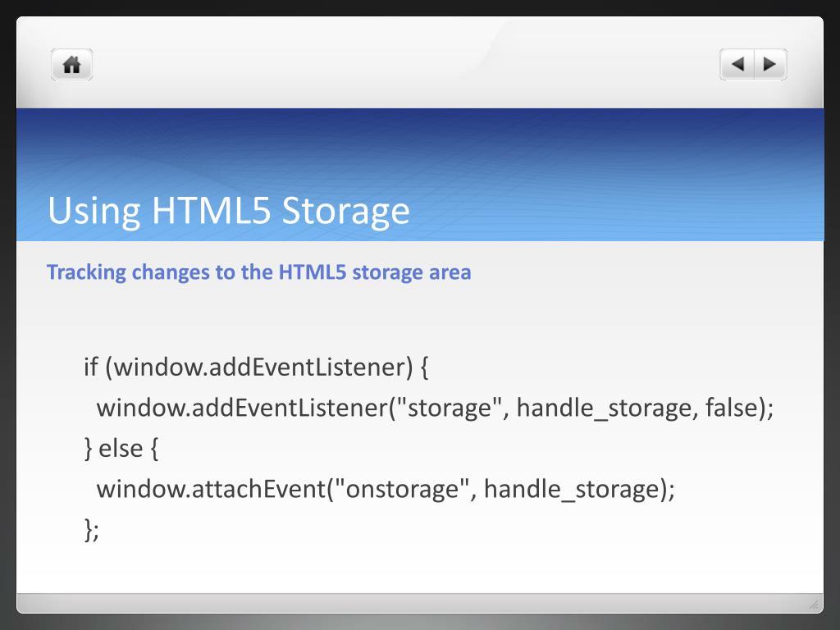Click "window.addEventListener" on the second code line

coord(241,408)
